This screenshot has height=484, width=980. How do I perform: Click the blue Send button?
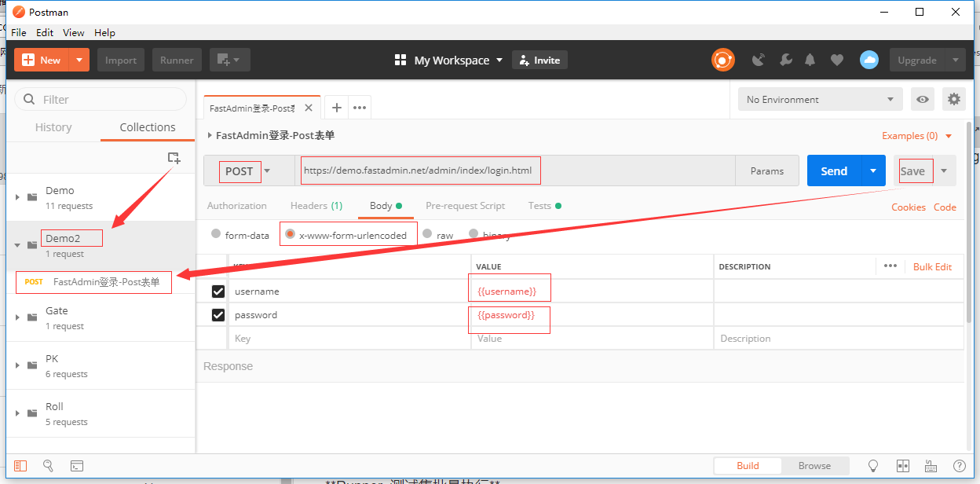click(834, 170)
